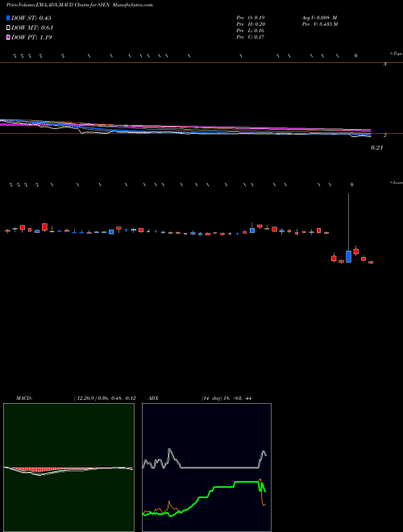Click the MACD '(12,26,9) 0.36, 0.48, -0.12' values
Image resolution: width=403 pixels, height=532 pixels.
[x=105, y=398]
